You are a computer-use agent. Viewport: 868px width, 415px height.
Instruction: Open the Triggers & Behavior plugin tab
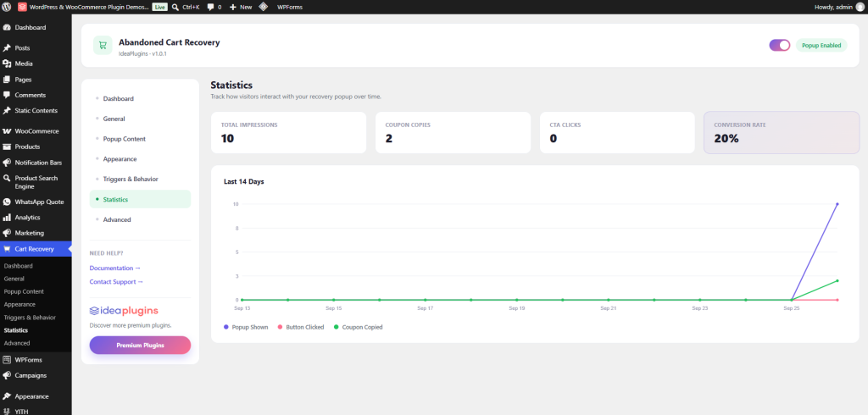coord(140,180)
